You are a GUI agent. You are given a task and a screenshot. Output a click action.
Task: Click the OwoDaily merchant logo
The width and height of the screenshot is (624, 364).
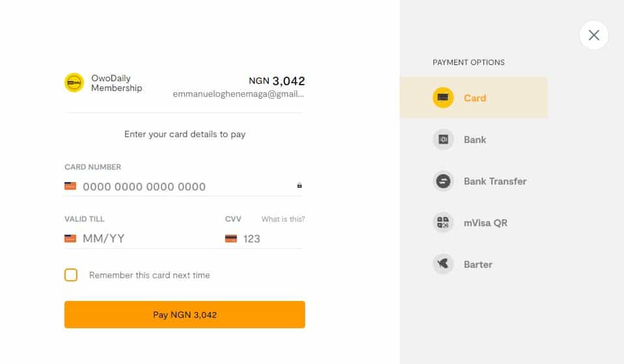(74, 83)
